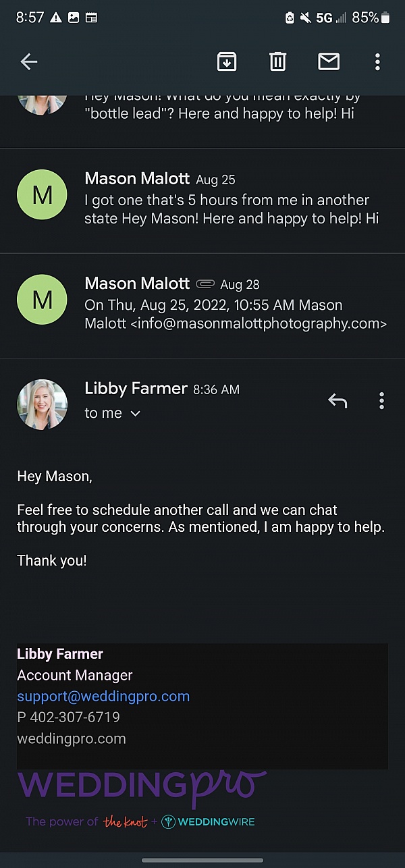The image size is (405, 868).
Task: Open the support@weddingpro.com email link
Action: pos(103,696)
